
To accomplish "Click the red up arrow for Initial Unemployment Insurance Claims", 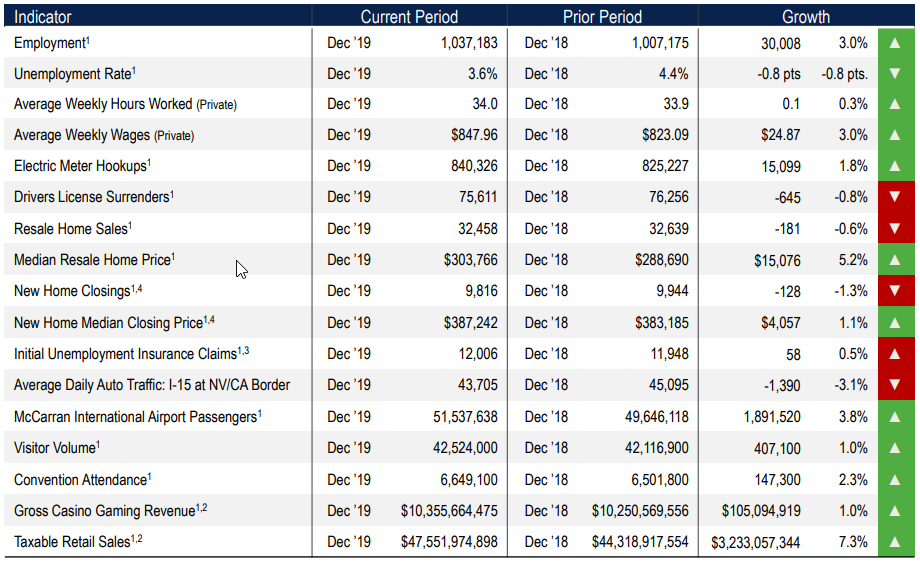I will (895, 354).
